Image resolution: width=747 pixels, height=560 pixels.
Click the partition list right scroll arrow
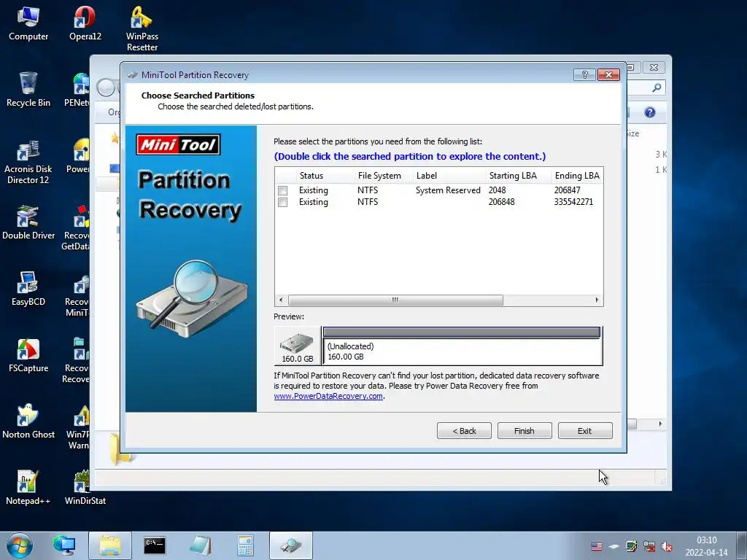click(597, 300)
